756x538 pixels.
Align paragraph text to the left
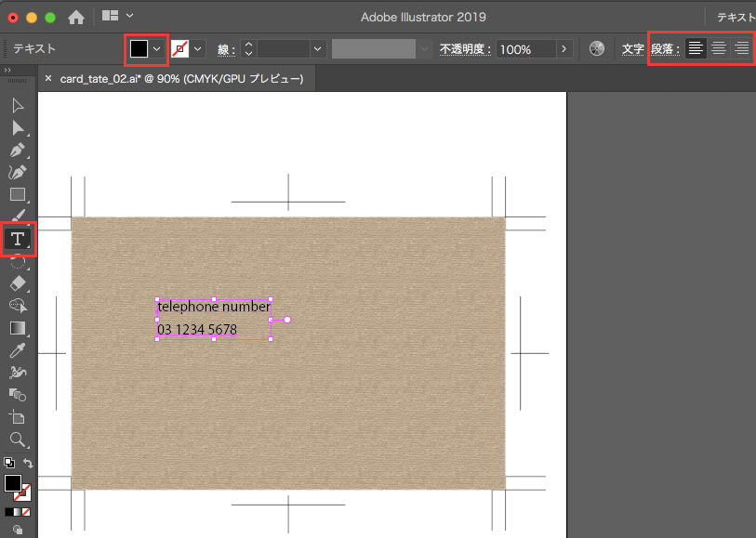coord(696,48)
